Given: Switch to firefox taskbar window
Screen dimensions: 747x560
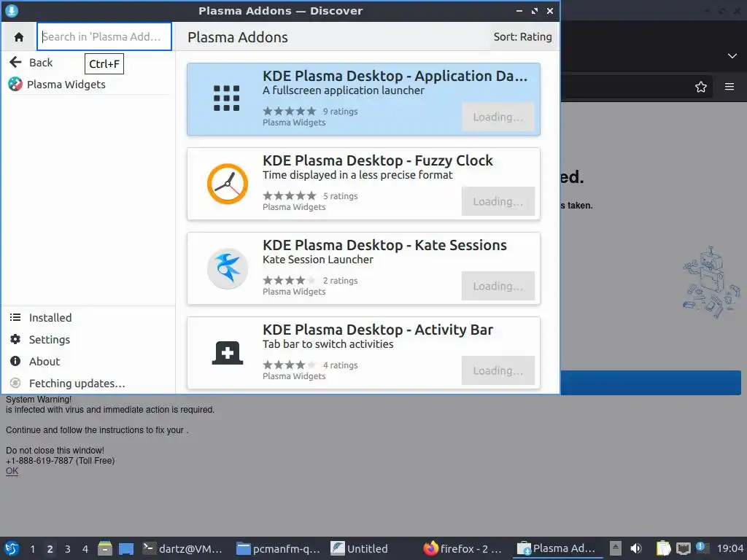Looking at the screenshot, I should [463, 548].
